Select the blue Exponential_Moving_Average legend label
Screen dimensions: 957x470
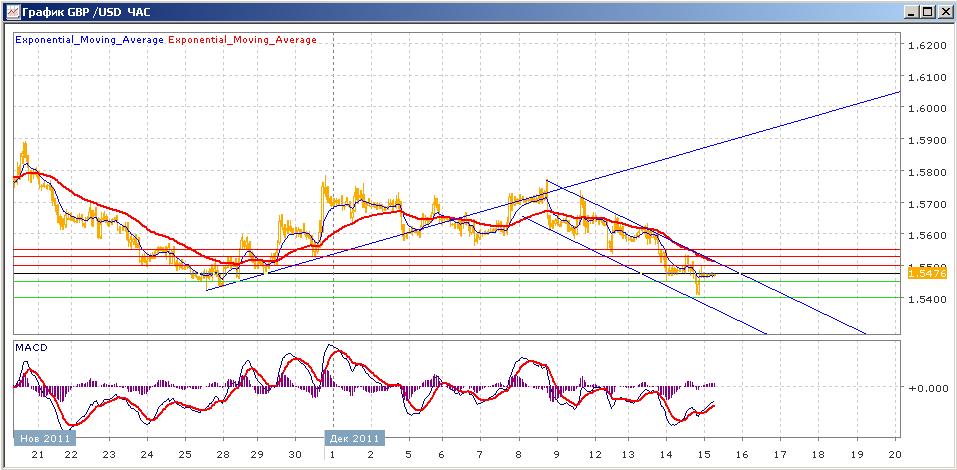pos(89,40)
